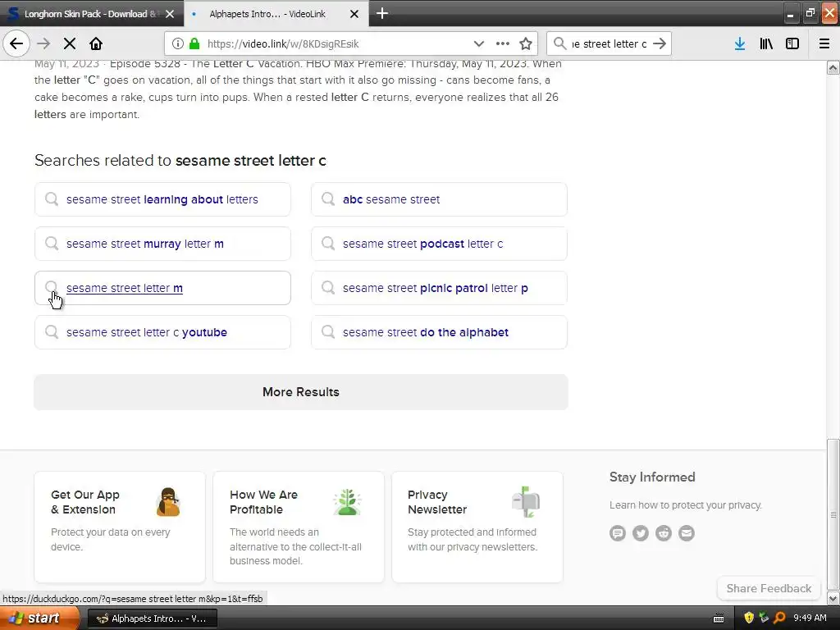Screen dimensions: 840x630
Task: Close the Longhorn Skin Pack tab
Action: pos(170,14)
